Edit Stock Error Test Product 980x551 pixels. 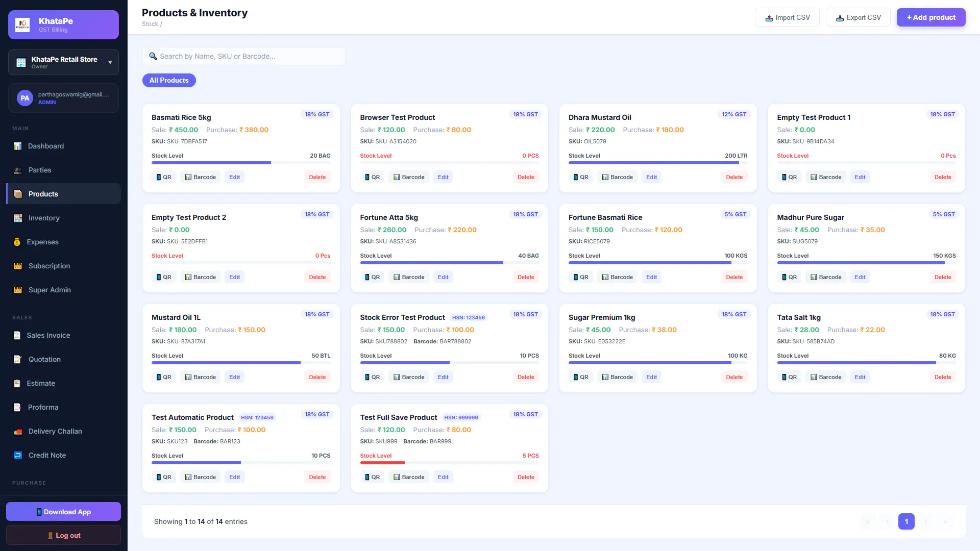point(443,377)
